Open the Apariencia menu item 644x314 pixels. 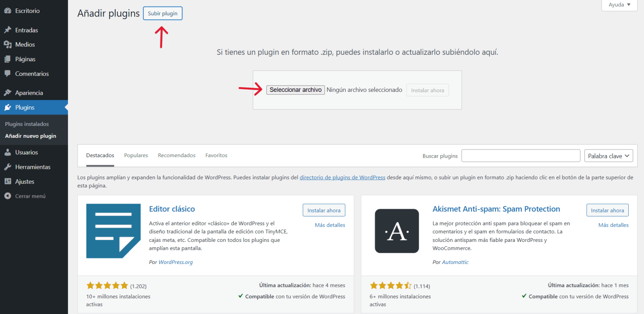[x=34, y=93]
